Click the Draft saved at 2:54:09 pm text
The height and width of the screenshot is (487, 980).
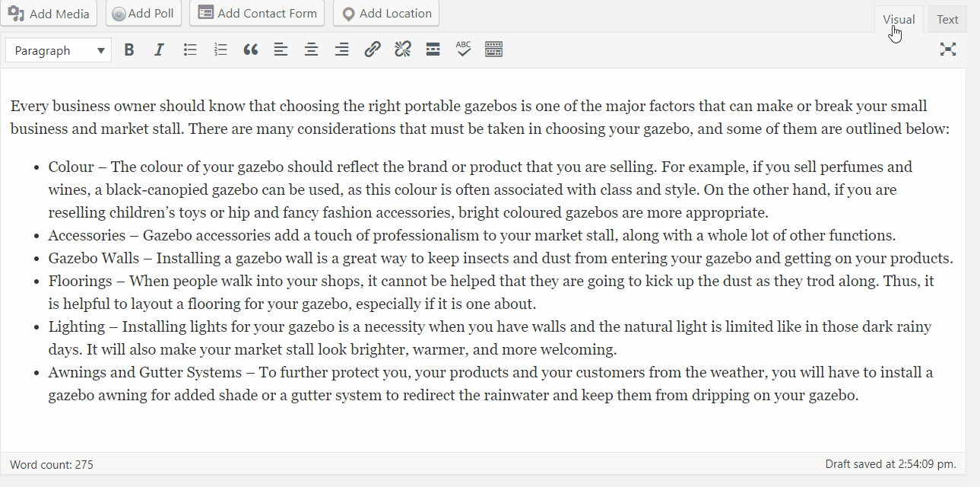(890, 463)
